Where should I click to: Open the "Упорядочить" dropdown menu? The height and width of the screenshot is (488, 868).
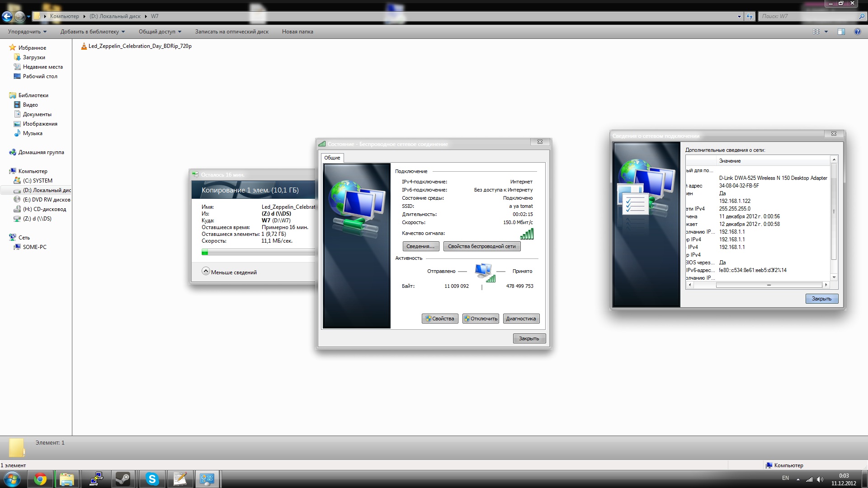pos(27,32)
